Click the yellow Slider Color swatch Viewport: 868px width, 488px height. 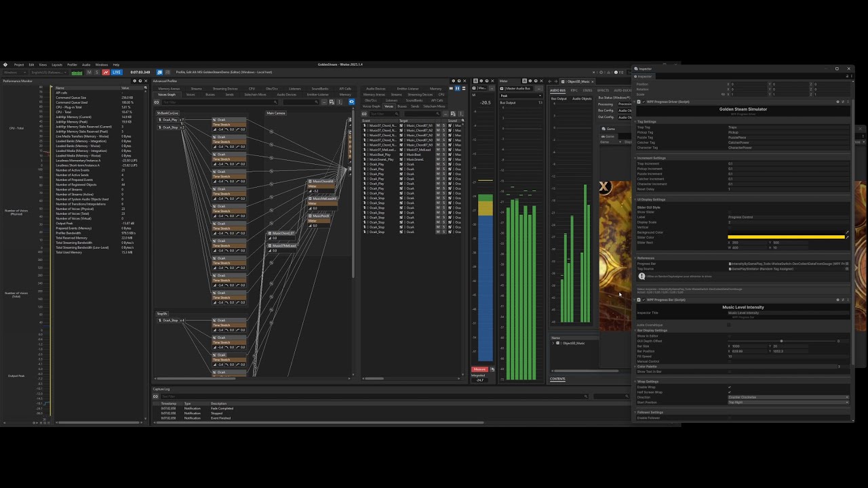(786, 237)
